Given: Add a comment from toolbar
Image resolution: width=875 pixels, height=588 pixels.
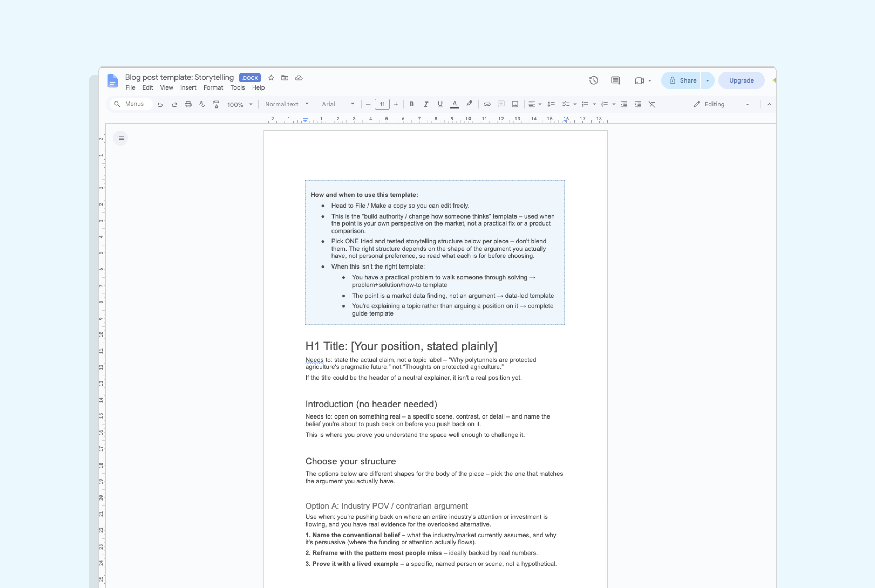Looking at the screenshot, I should tap(501, 104).
